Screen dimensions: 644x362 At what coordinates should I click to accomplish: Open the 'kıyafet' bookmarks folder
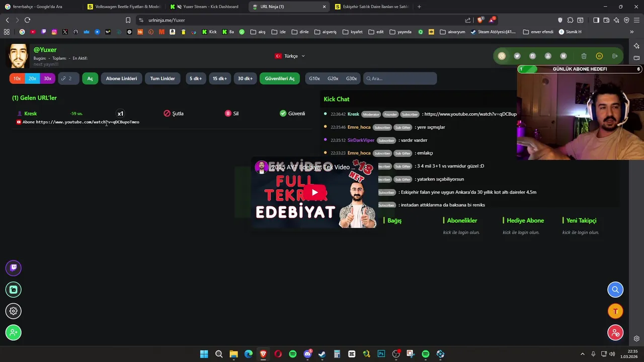coord(352,32)
